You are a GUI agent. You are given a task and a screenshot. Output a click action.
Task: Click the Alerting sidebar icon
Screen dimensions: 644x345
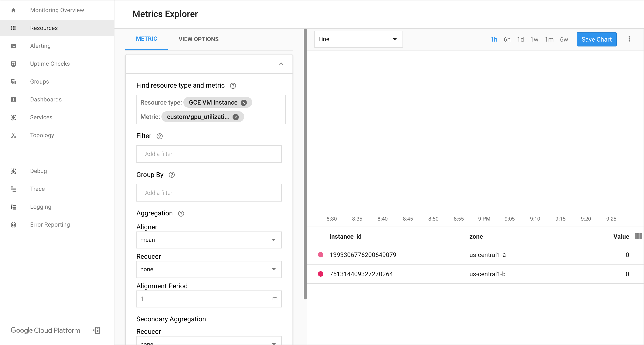(x=13, y=46)
